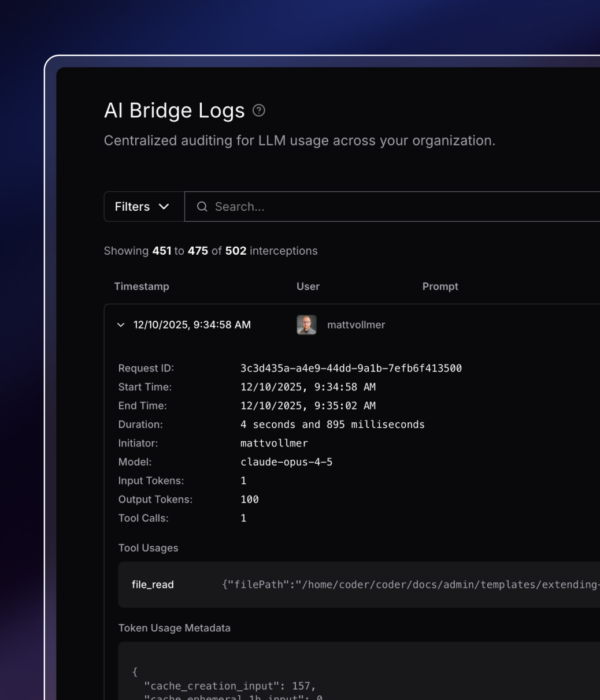Click the collapse chevron on the expanded log row
Image resolution: width=600 pixels, height=700 pixels.
tap(121, 325)
